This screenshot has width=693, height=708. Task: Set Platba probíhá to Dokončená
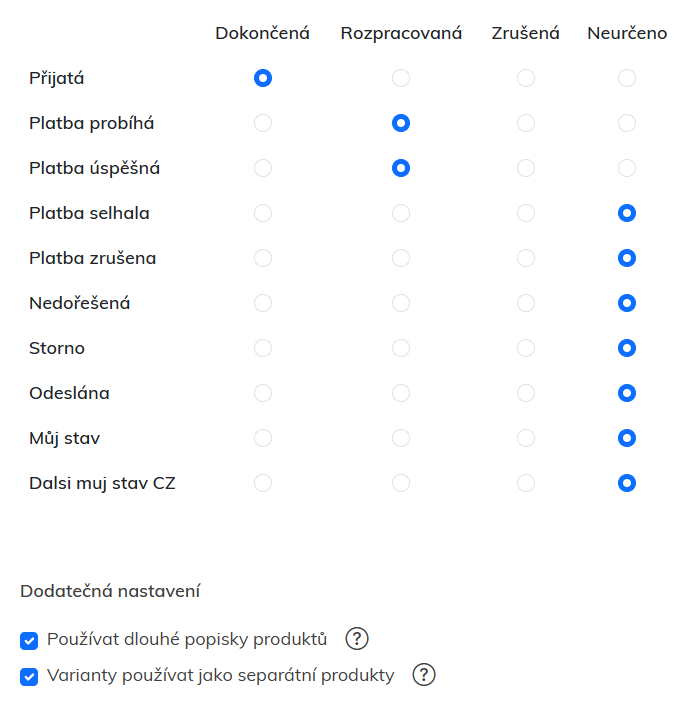(x=263, y=123)
